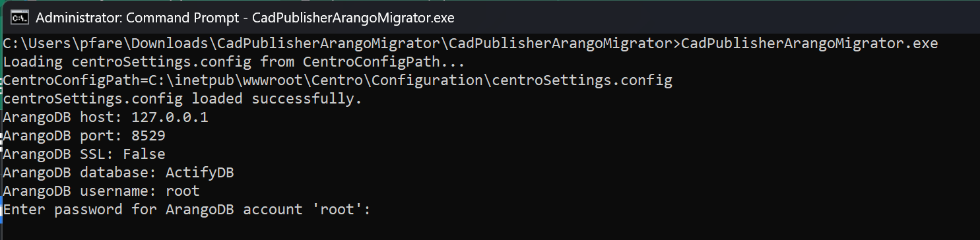
Task: Click 'CadPublisherArangoMigrator.exe' in the title bar
Action: (354, 18)
